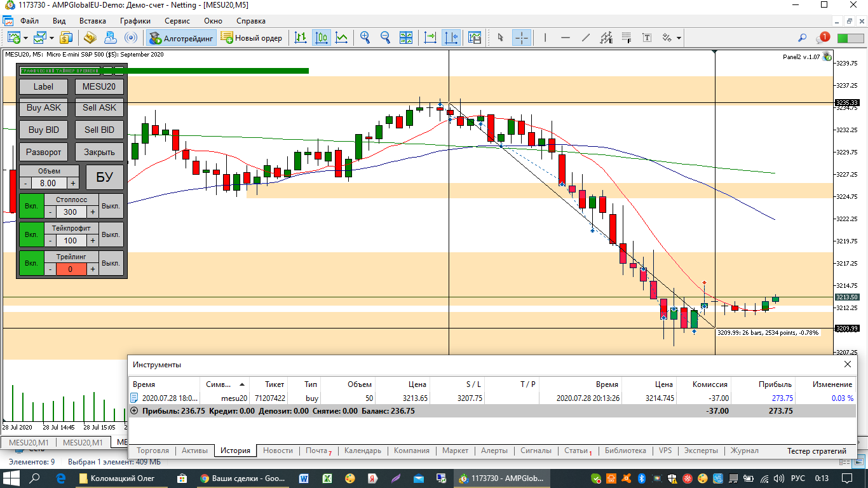The width and height of the screenshot is (868, 488).
Task: Turn on Стоплосс with Вкл.
Action: (x=31, y=206)
